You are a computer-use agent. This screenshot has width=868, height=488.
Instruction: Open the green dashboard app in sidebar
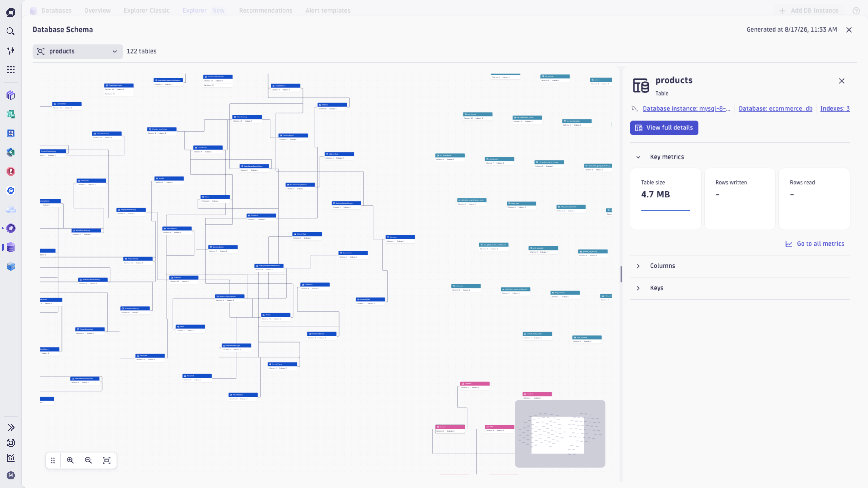point(11,115)
